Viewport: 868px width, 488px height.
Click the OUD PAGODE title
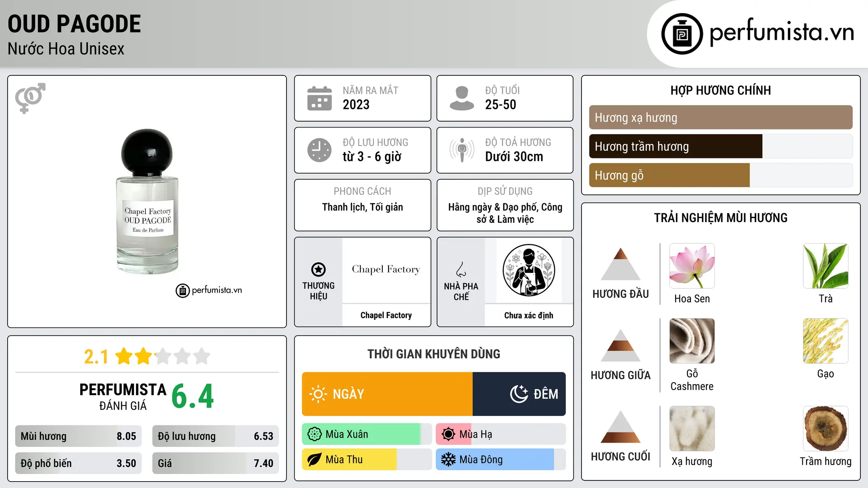pyautogui.click(x=74, y=24)
